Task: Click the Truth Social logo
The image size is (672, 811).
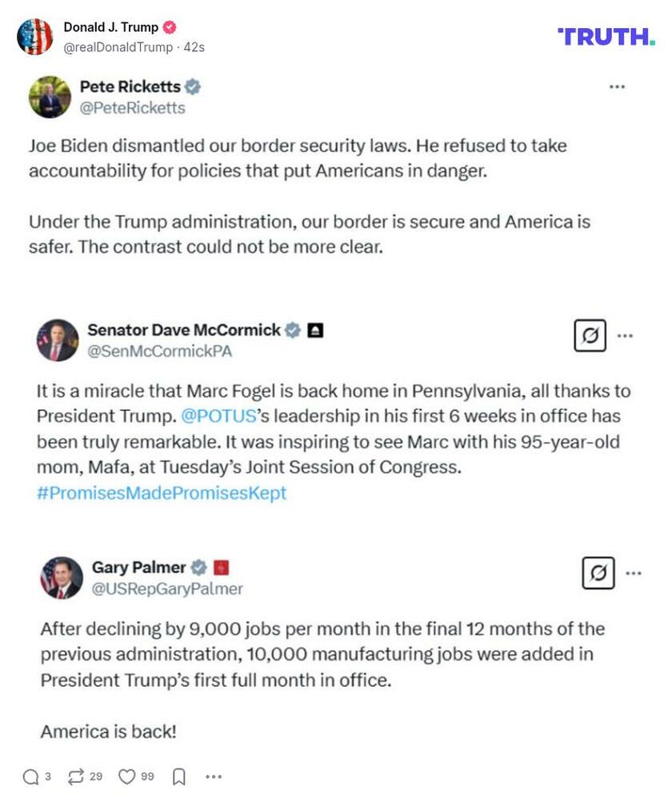Action: point(606,36)
